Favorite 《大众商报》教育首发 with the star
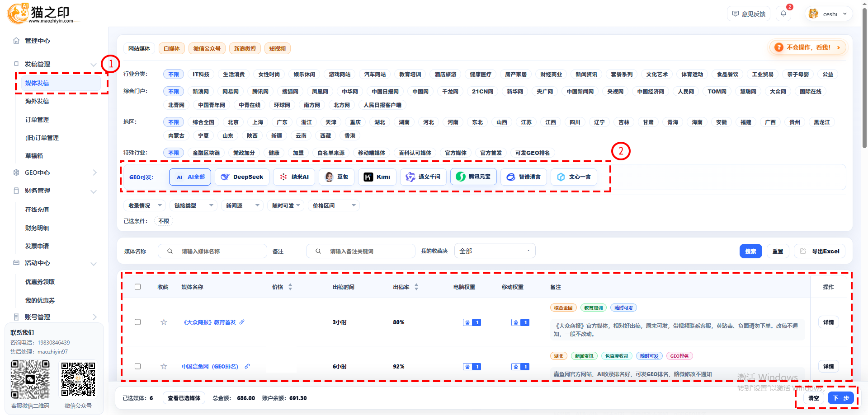This screenshot has height=415, width=868. point(164,322)
